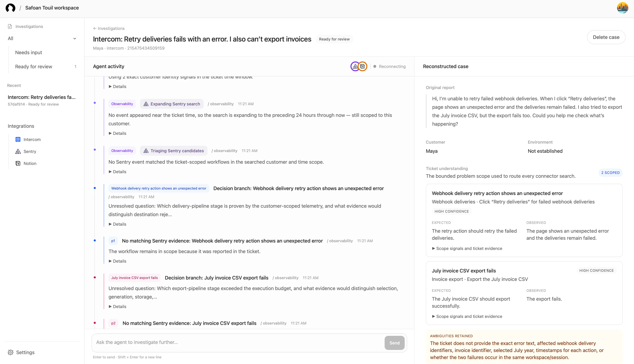634x364 pixels.
Task: Open the Sentry integration
Action: 30,152
